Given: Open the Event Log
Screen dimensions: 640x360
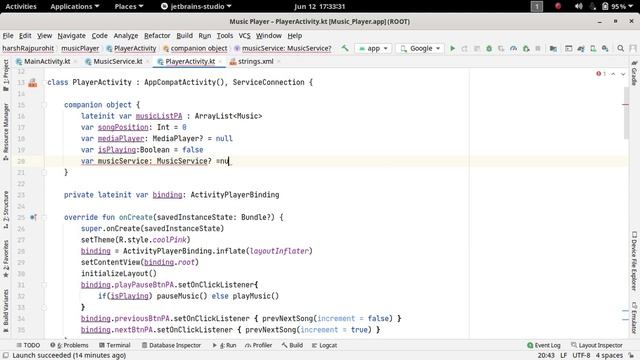Looking at the screenshot, I should point(544,345).
